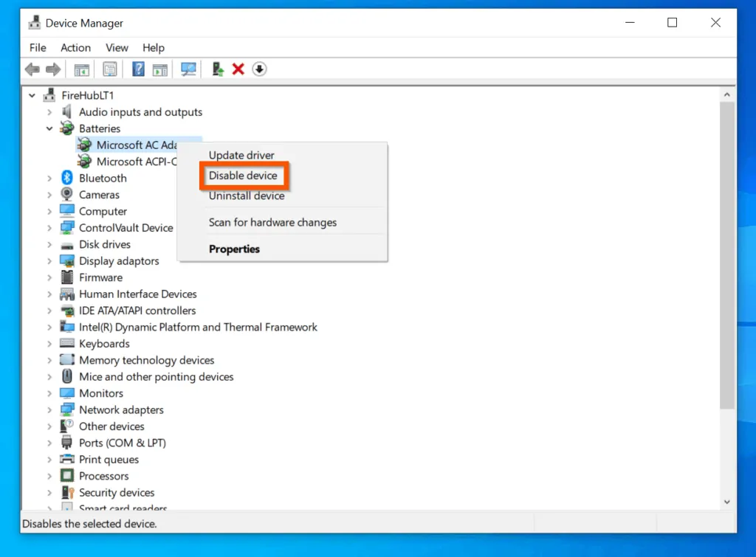
Task: Click the red Uninstall device toolbar icon
Action: coord(238,69)
